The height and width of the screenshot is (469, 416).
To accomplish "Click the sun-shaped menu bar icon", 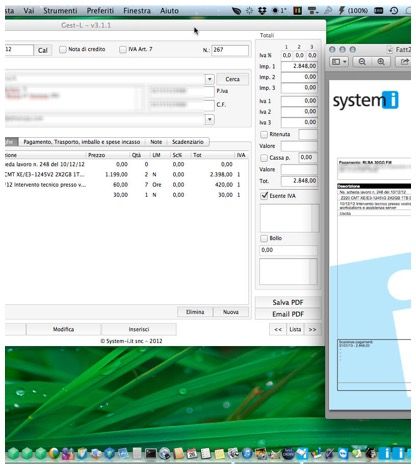I will pyautogui.click(x=249, y=11).
